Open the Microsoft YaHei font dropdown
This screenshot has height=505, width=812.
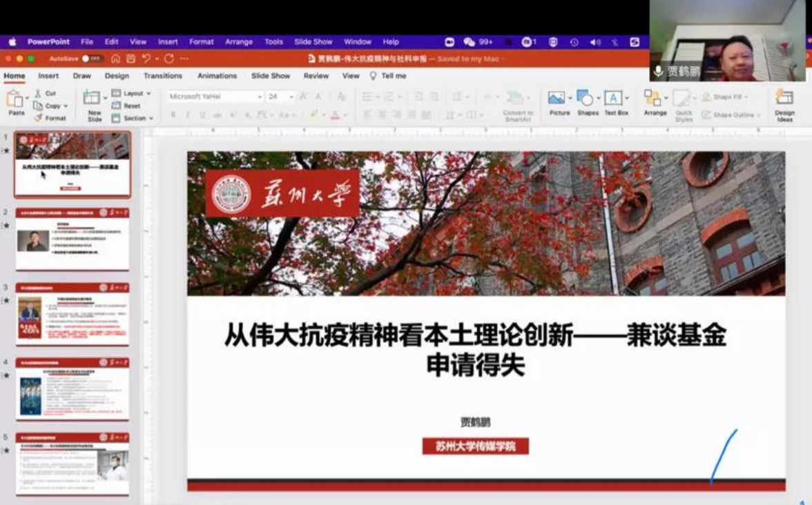click(215, 97)
